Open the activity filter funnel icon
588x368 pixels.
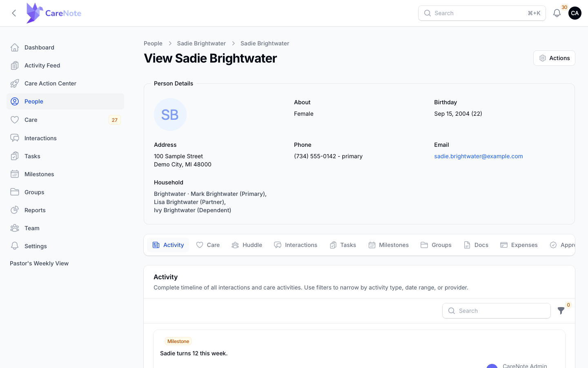coord(561,311)
